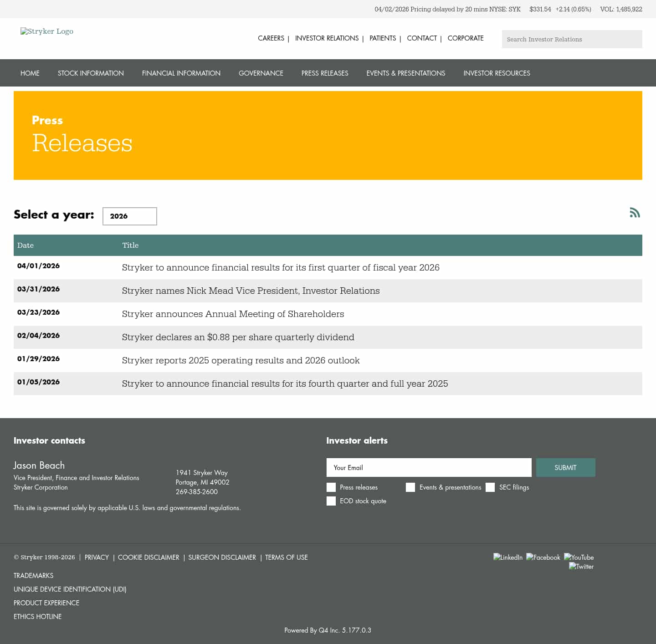Click the Investor Relations search box
This screenshot has height=644, width=656.
572,39
